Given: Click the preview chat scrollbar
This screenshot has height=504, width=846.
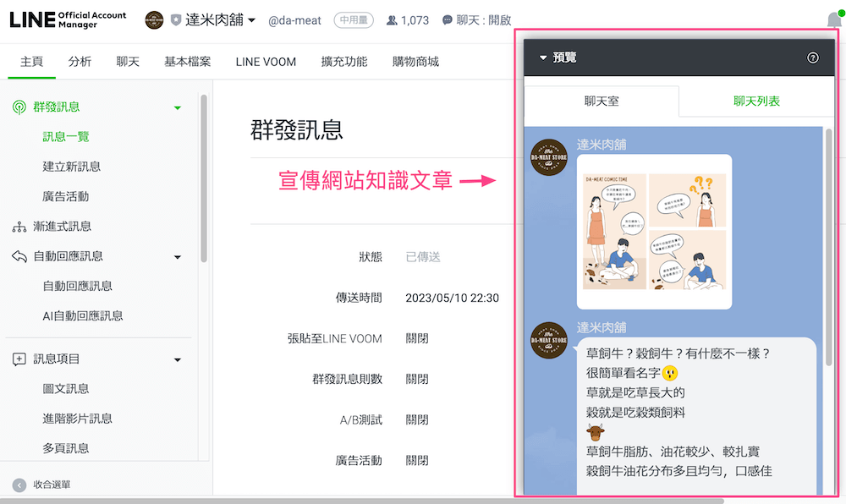Looking at the screenshot, I should [x=828, y=248].
